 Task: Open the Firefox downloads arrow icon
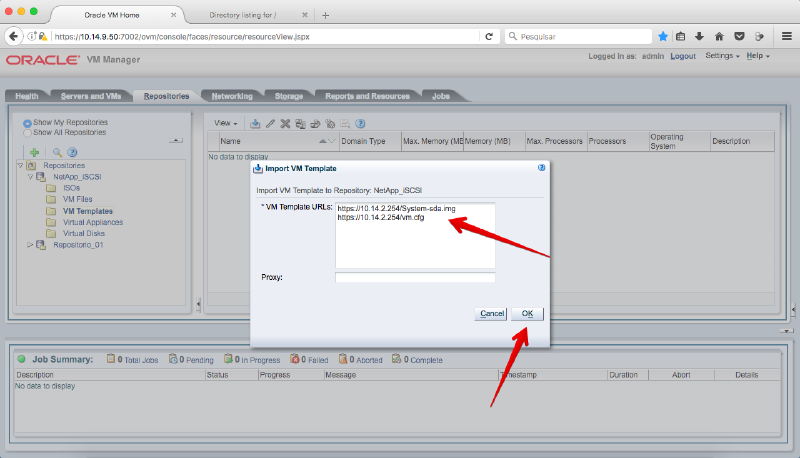(699, 36)
